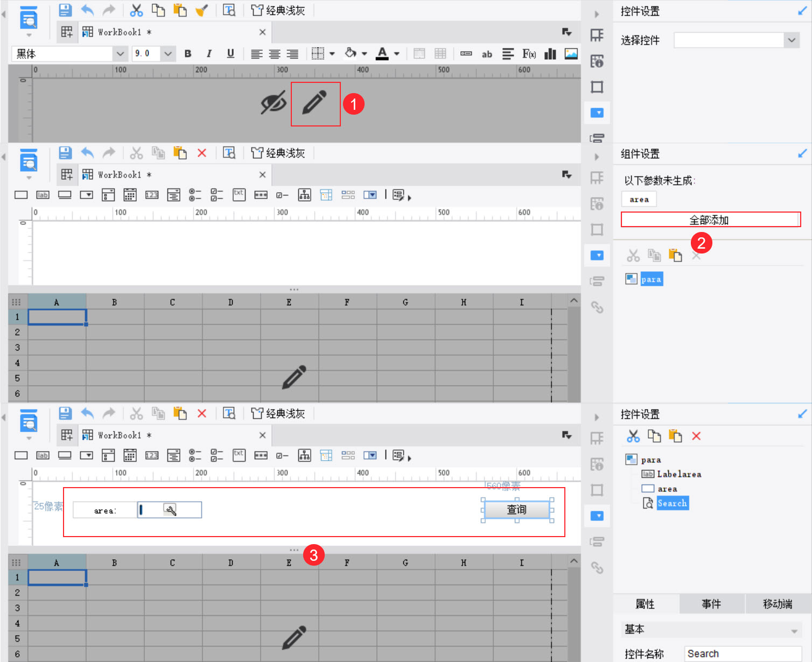Insert plain text with the ab icon
The width and height of the screenshot is (812, 662).
tap(487, 54)
